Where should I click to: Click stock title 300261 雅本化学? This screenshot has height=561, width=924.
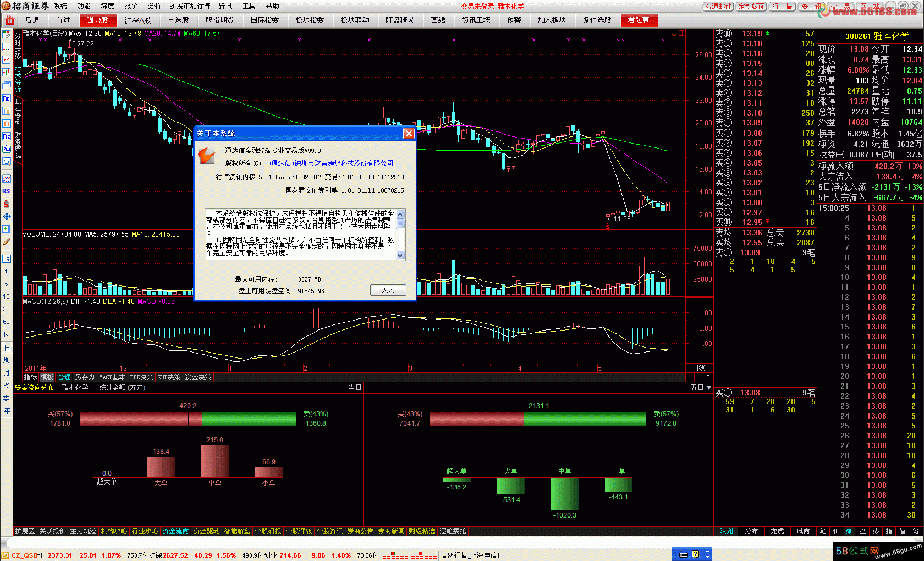click(877, 36)
